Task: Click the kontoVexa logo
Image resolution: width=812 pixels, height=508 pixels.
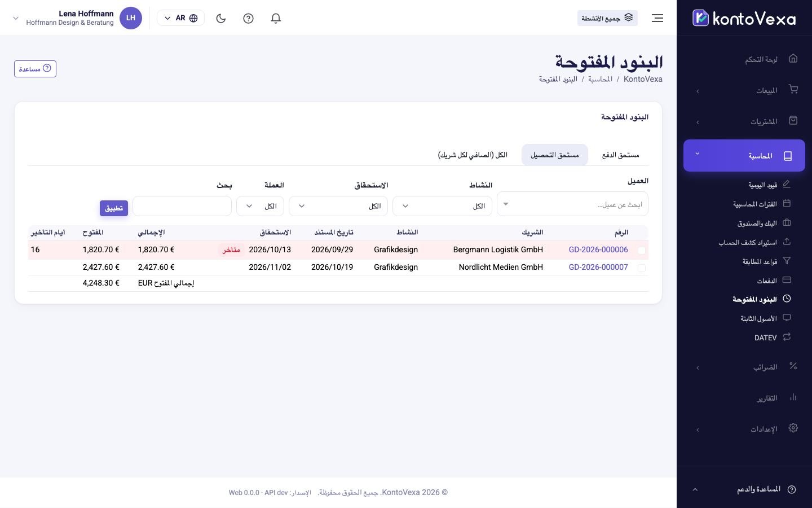Action: (744, 18)
